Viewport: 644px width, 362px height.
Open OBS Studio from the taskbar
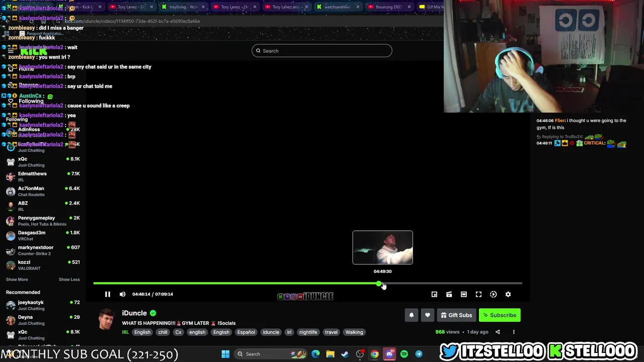pyautogui.click(x=360, y=354)
